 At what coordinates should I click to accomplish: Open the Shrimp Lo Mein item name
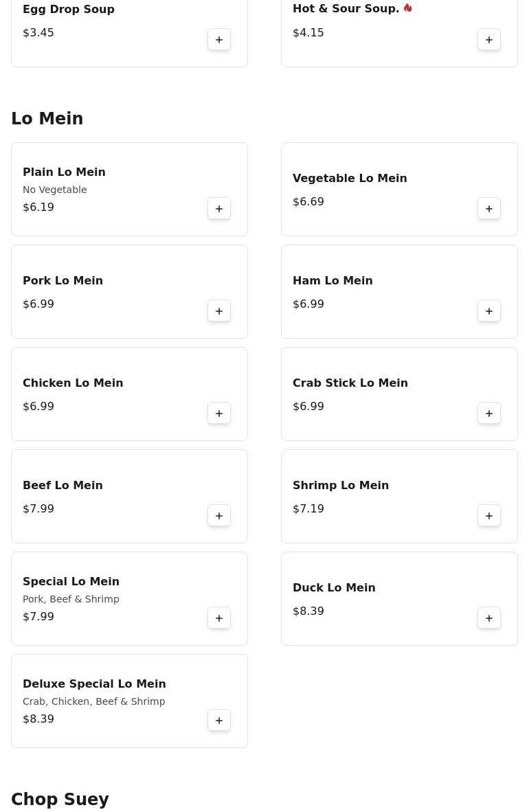(x=341, y=485)
